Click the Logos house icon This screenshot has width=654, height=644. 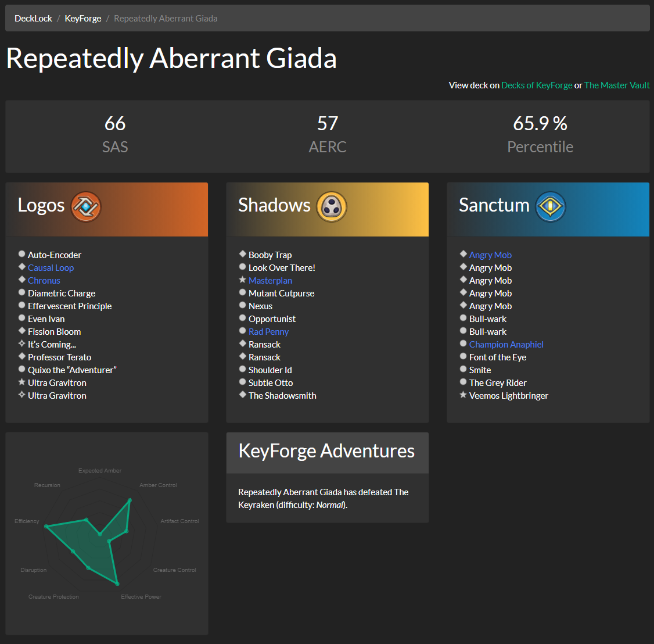coord(86,206)
